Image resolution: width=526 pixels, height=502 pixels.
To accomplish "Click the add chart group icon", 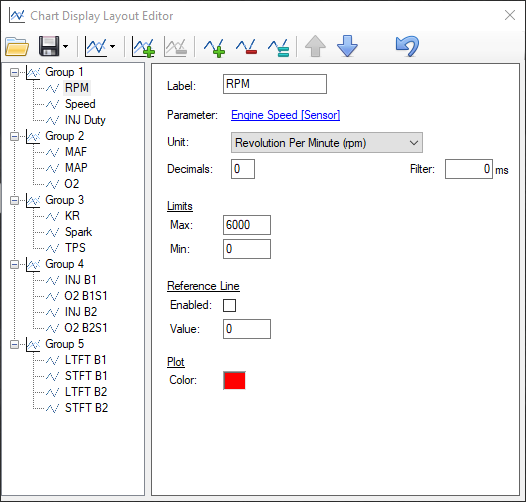I will (x=144, y=47).
